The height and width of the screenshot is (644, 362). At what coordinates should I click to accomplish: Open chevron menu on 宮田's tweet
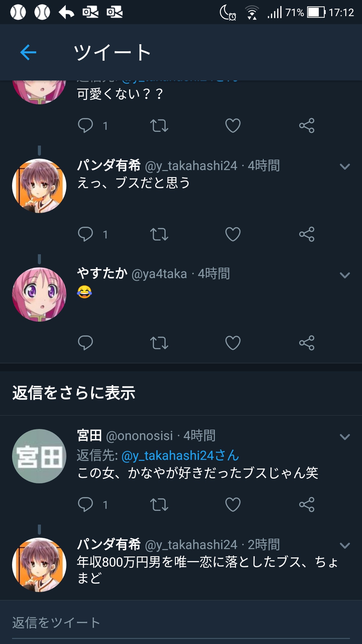tap(345, 437)
